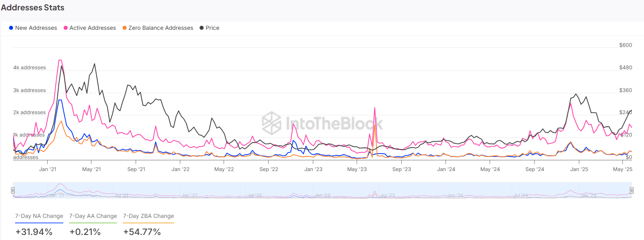Switch to the 7-Day AA Change tab

pyautogui.click(x=93, y=216)
